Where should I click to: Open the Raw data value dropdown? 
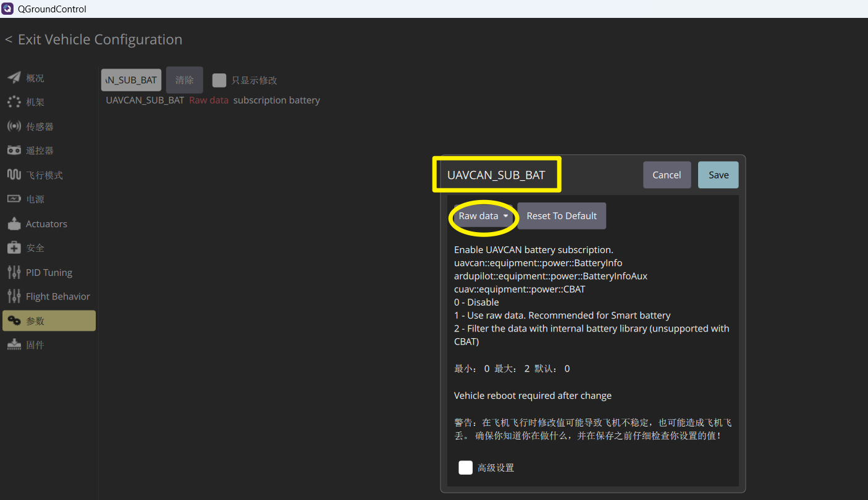[483, 216]
